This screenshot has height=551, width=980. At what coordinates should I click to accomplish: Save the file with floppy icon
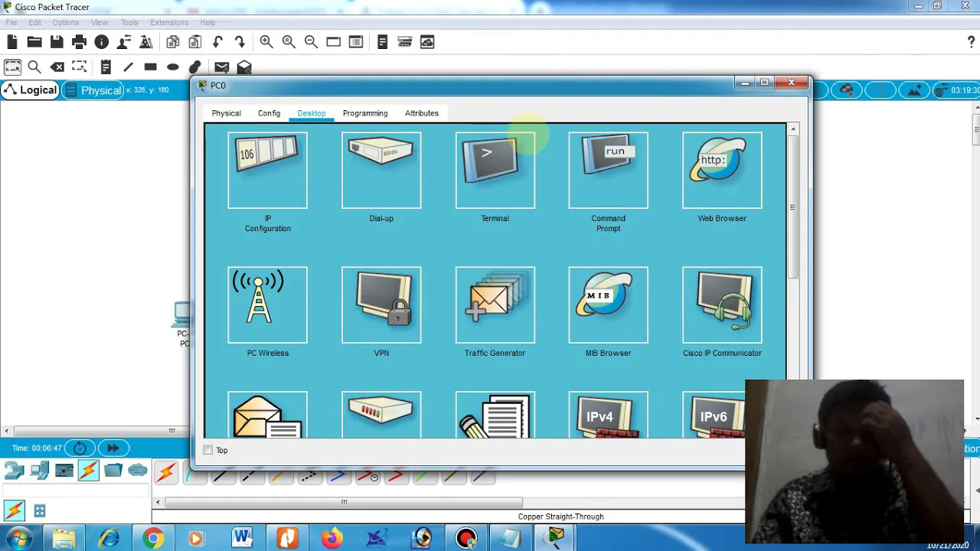pyautogui.click(x=57, y=42)
